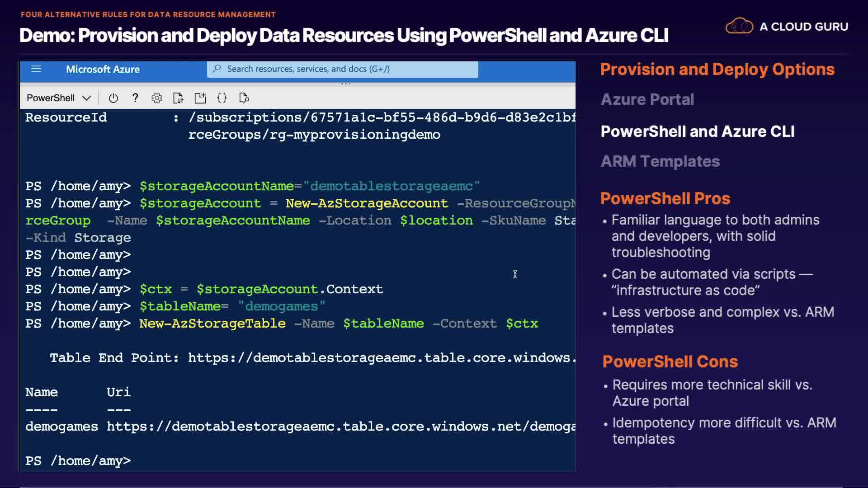Open Cloud Shell settings gear
Screen dimensions: 868x488
click(156, 98)
